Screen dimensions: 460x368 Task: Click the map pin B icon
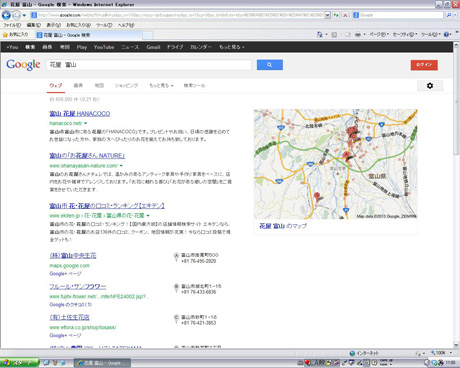click(176, 288)
